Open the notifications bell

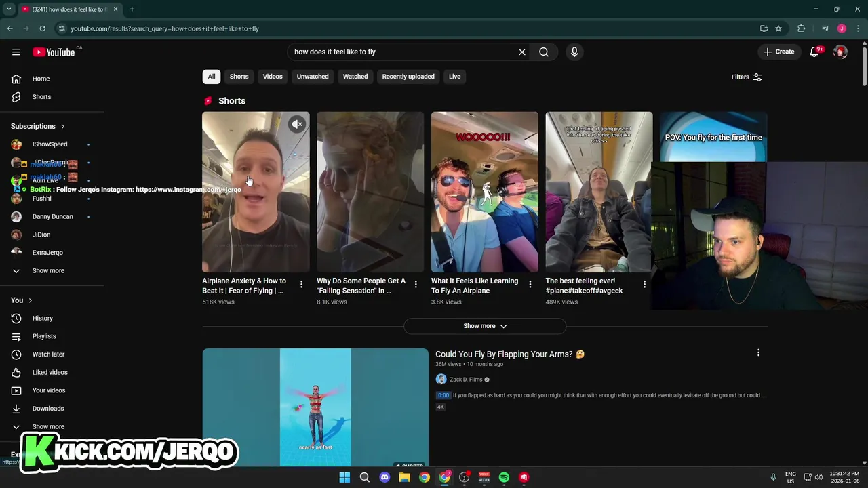[814, 52]
